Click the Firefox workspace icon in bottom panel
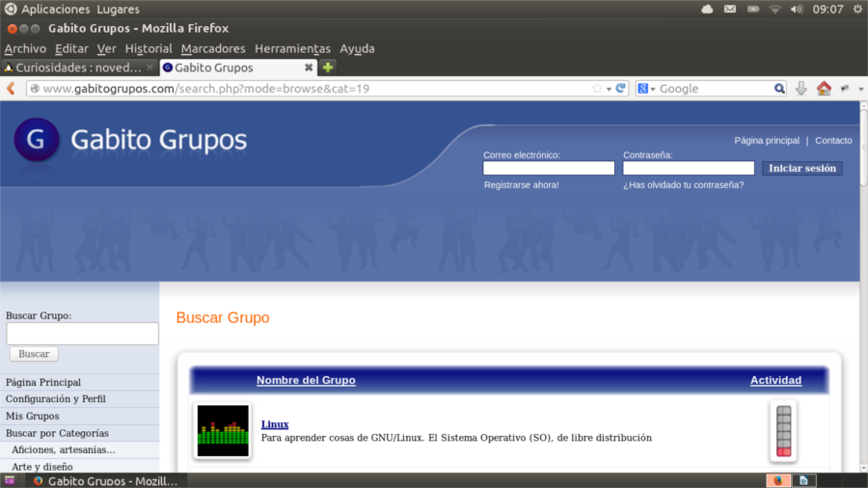Screen dimensions: 868x488 (x=777, y=480)
